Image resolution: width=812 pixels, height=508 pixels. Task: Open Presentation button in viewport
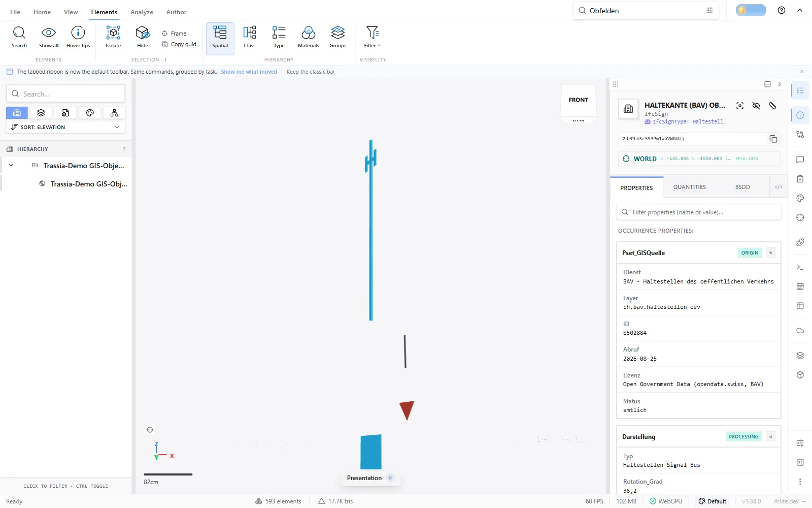370,478
